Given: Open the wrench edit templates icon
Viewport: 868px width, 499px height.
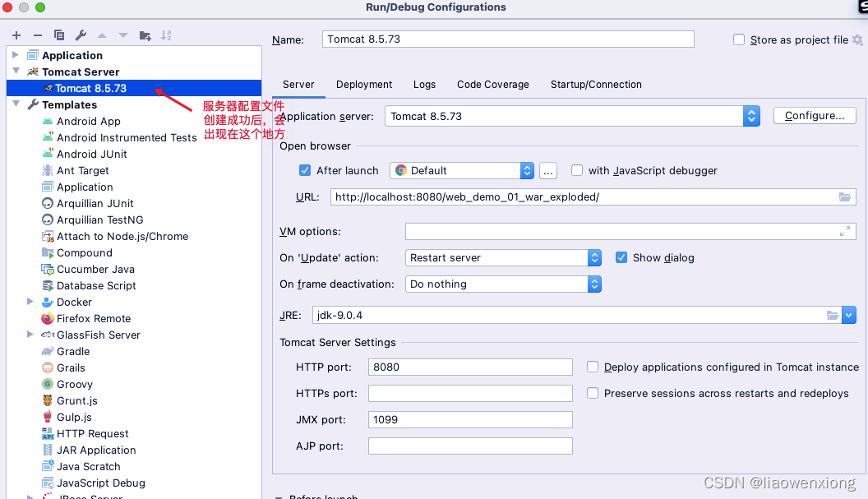Looking at the screenshot, I should click(x=81, y=35).
